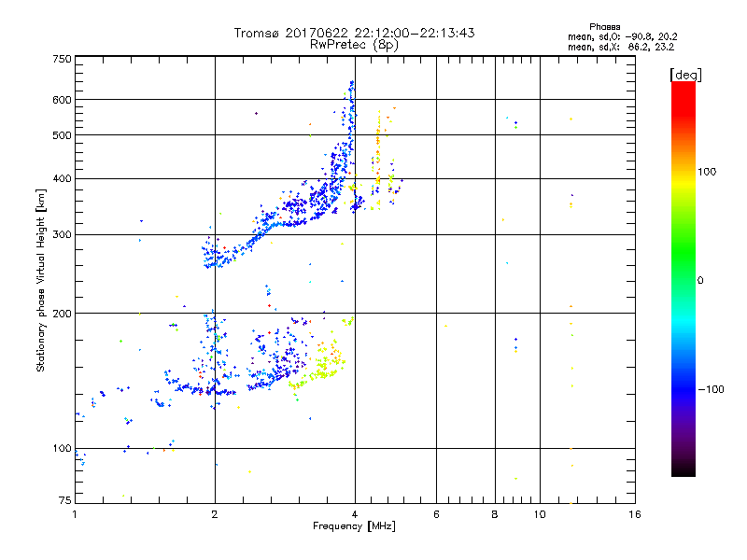
Task: Click the '400' height tick label
Action: click(x=62, y=178)
